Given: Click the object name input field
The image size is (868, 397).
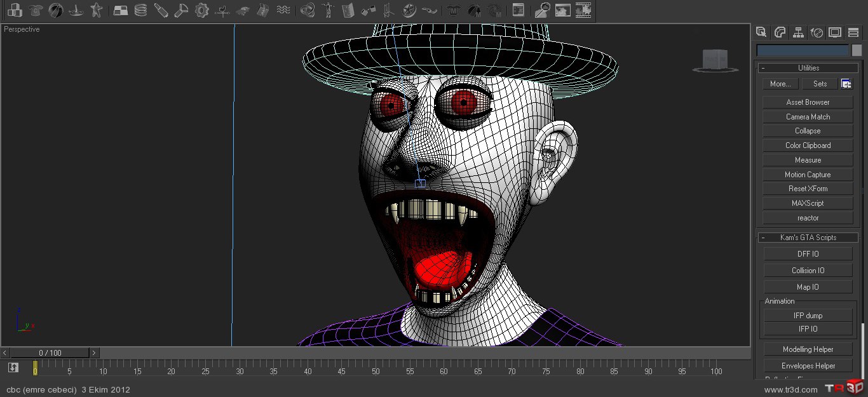Looking at the screenshot, I should (x=803, y=51).
